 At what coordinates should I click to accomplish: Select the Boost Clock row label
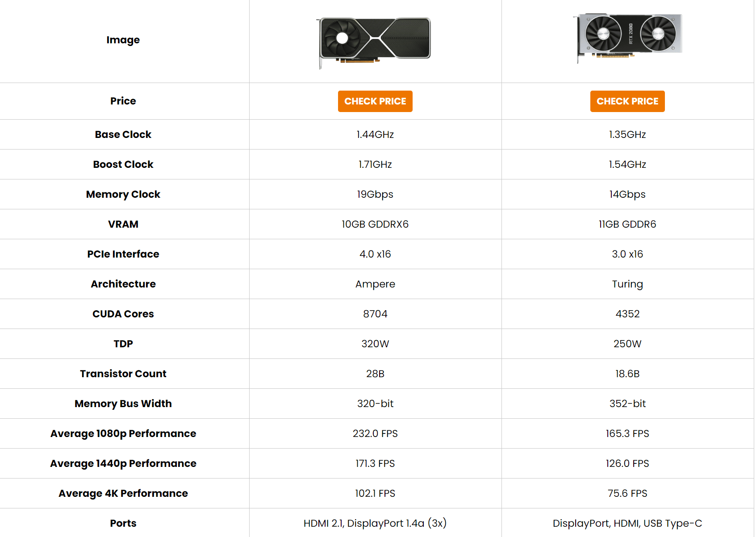tap(123, 164)
